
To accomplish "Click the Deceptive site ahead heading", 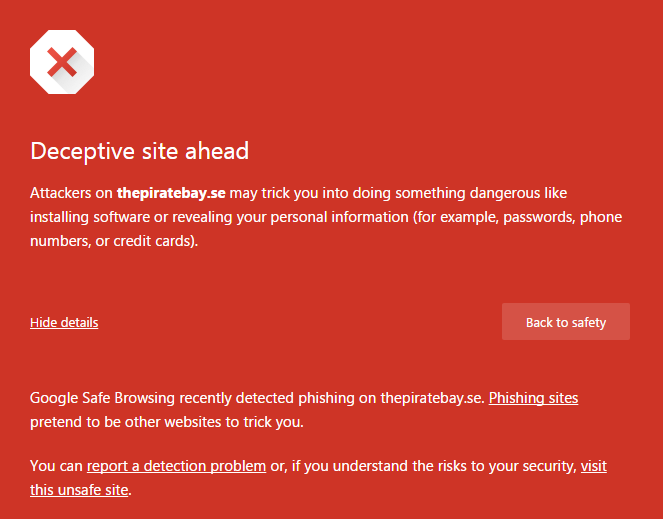I will (x=139, y=151).
